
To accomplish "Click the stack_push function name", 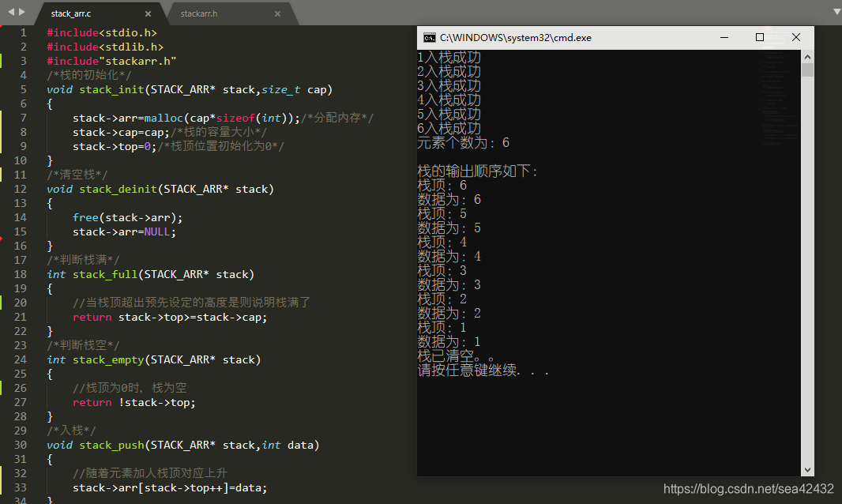I will coord(111,446).
